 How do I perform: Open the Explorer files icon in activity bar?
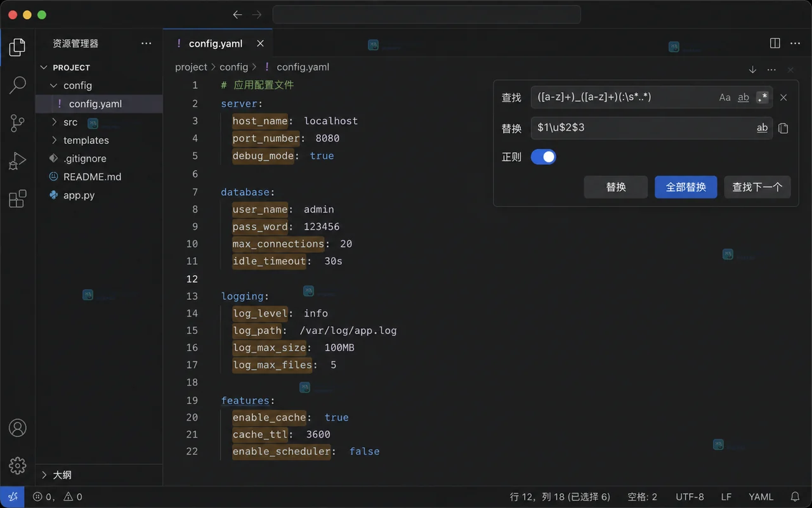18,46
